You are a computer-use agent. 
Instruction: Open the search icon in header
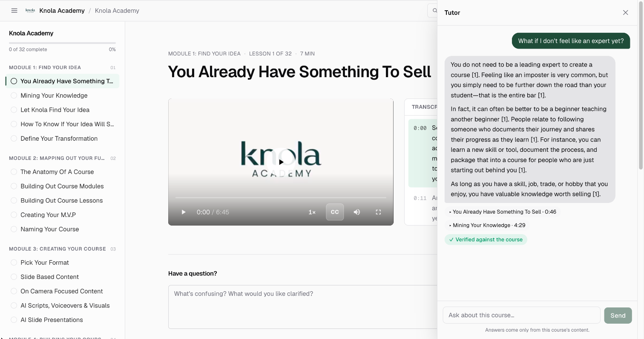coord(434,11)
